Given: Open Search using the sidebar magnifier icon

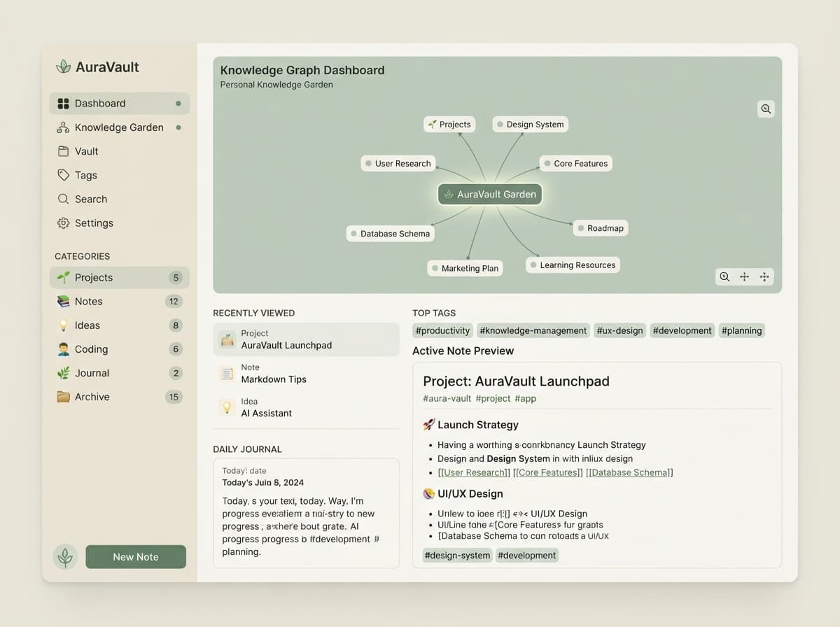Looking at the screenshot, I should coord(63,199).
